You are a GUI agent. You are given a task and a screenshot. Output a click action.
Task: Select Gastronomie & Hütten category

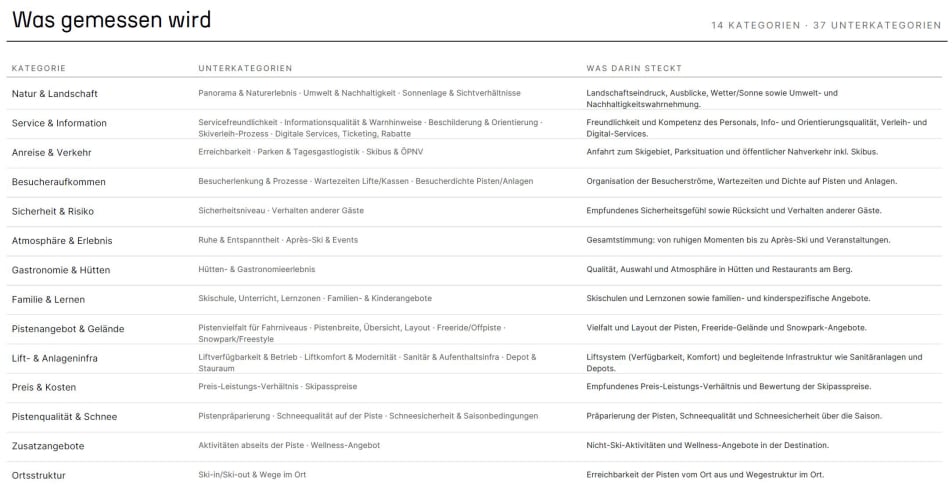point(61,270)
